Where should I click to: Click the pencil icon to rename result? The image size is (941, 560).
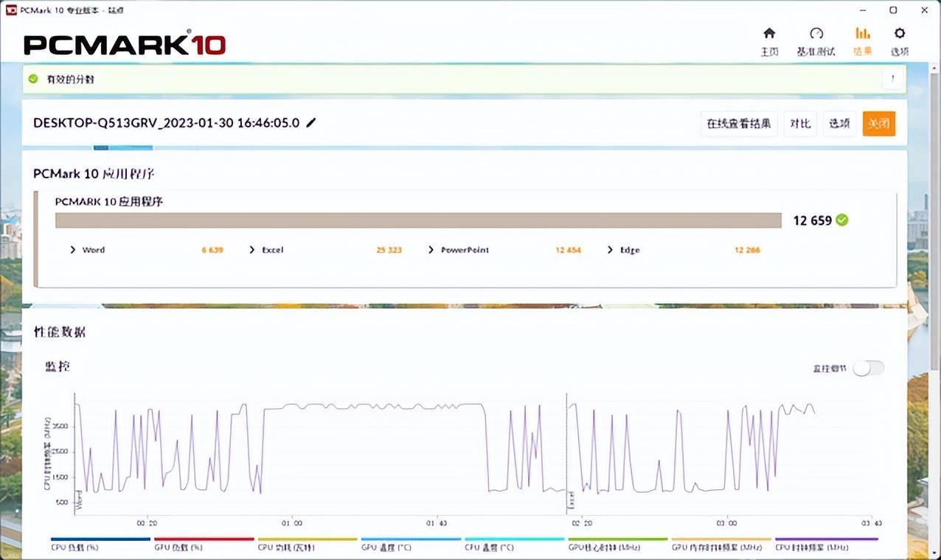click(x=311, y=122)
